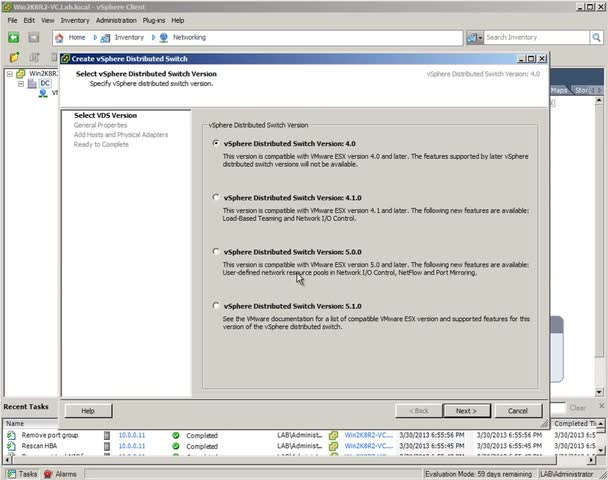The height and width of the screenshot is (480, 608).
Task: Click green Completed icon in Rescan HBA row
Action: (176, 446)
